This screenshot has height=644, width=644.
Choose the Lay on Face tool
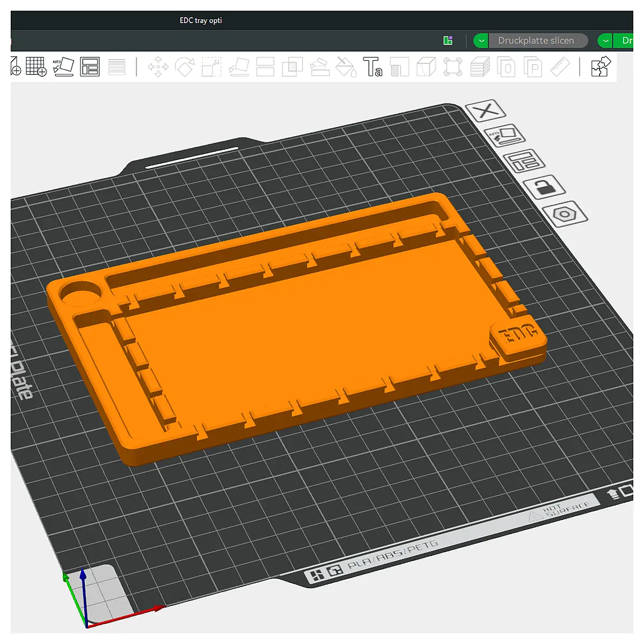238,67
